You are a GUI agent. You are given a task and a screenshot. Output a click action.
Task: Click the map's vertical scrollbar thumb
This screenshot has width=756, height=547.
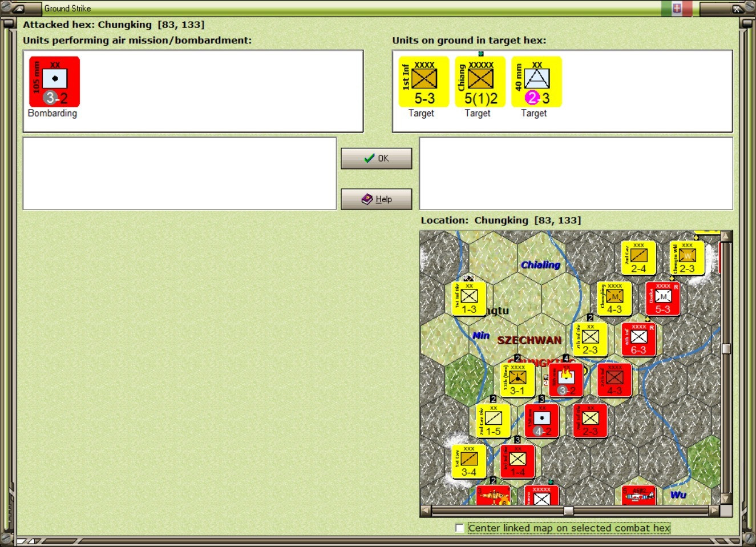pyautogui.click(x=726, y=349)
